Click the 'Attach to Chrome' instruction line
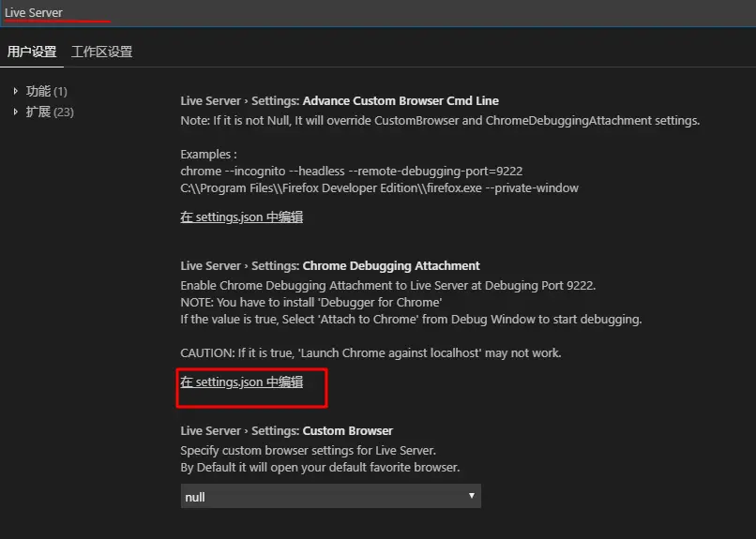The width and height of the screenshot is (756, 539). coord(411,320)
